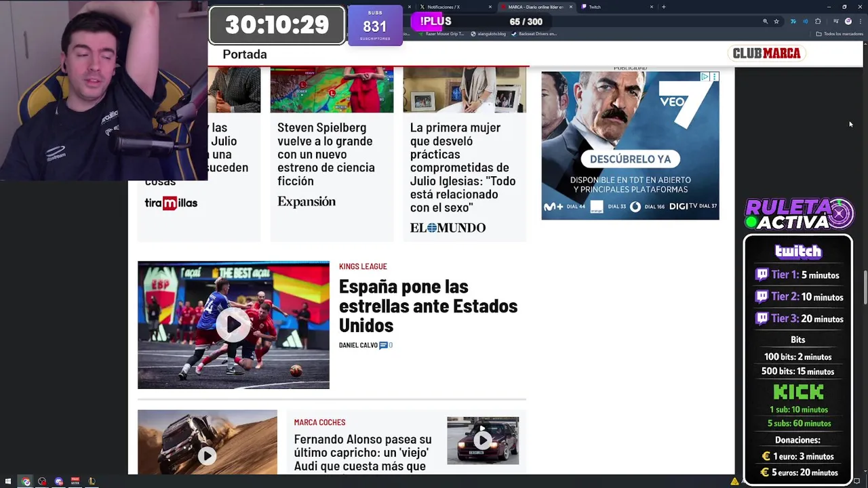Open the Todos los marcadores folder
This screenshot has height=488, width=868.
pyautogui.click(x=840, y=34)
